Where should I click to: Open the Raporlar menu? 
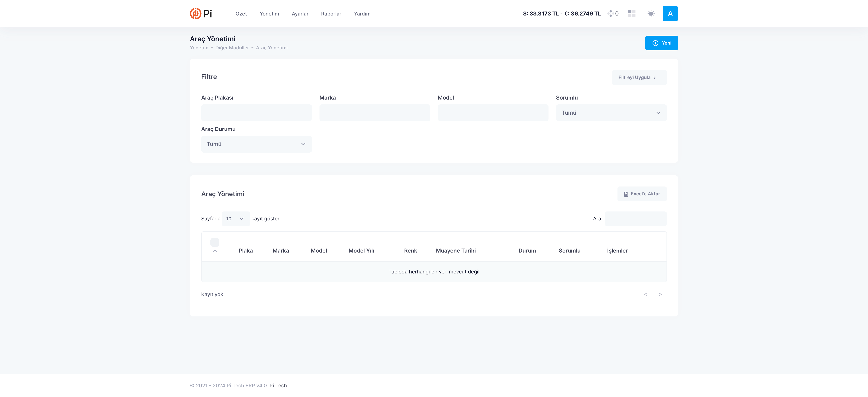[331, 14]
